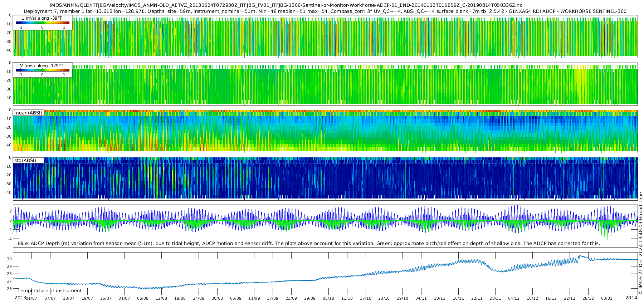Select the 01/07 date tick
The height and width of the screenshot is (304, 644).
click(x=31, y=298)
